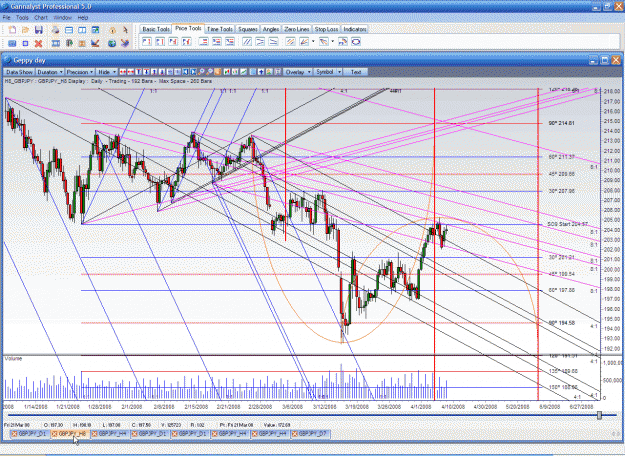Click the orange X on GBPJPY_H8 tab
Image resolution: width=625 pixels, height=456 pixels.
coord(55,434)
